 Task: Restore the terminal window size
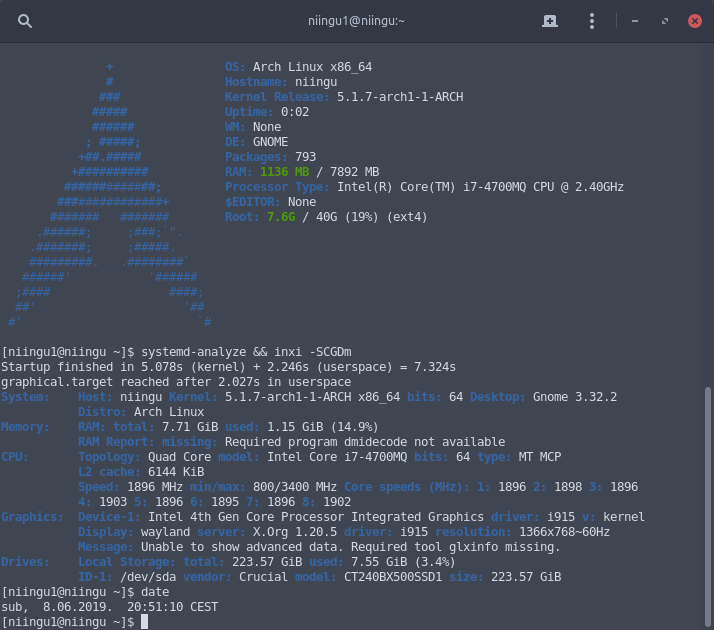pos(665,21)
